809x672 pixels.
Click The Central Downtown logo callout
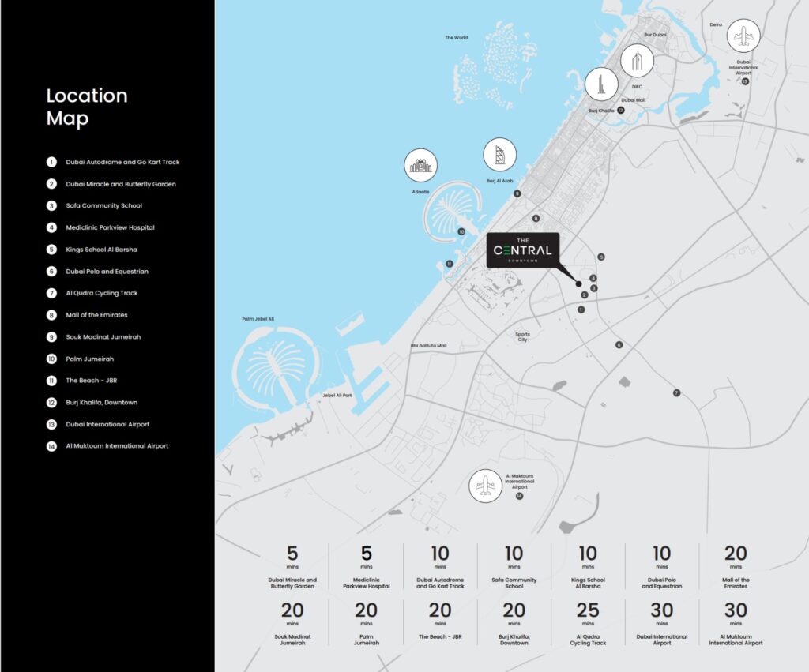coord(523,250)
